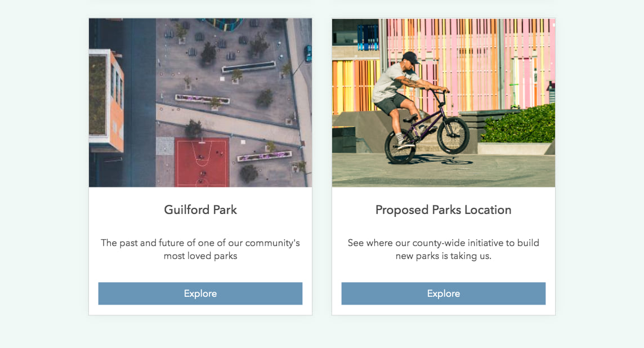The height and width of the screenshot is (348, 644).
Task: Click the Guilford Park card title
Action: pyautogui.click(x=200, y=210)
